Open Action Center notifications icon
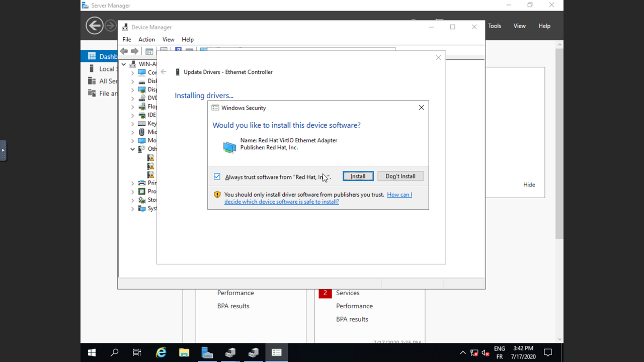Viewport: 644px width, 362px height. tap(548, 352)
